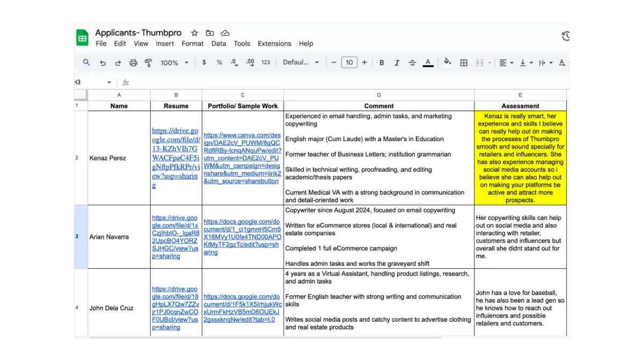Open Arian Navarra's Google Docs sample link
The width and height of the screenshot is (644, 362).
pos(243,237)
